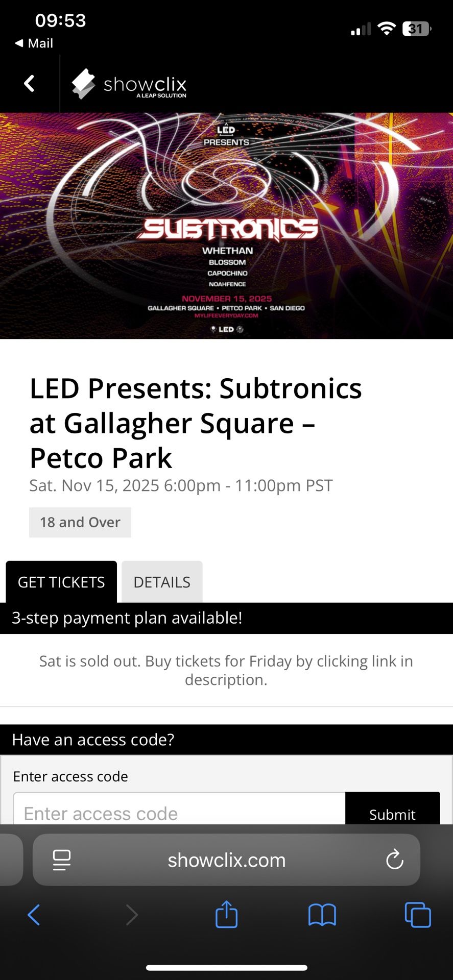Viewport: 453px width, 980px height.
Task: Tap the Have an access code header
Action: pos(226,740)
